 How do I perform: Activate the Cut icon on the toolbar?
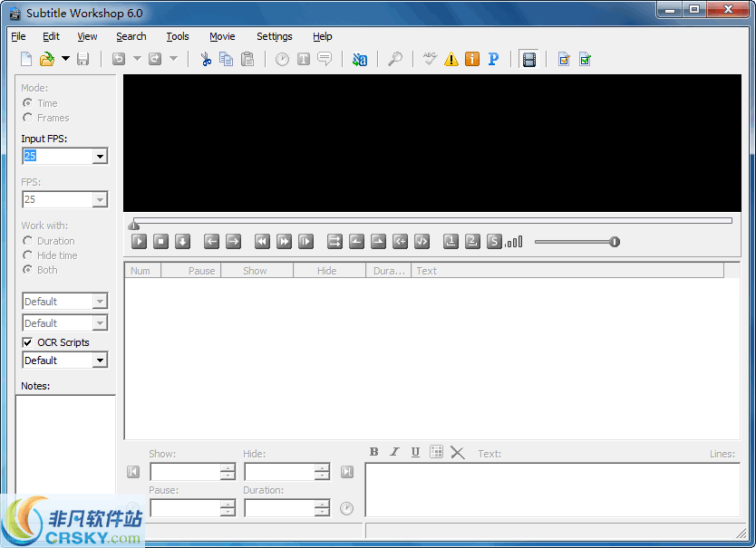[205, 58]
